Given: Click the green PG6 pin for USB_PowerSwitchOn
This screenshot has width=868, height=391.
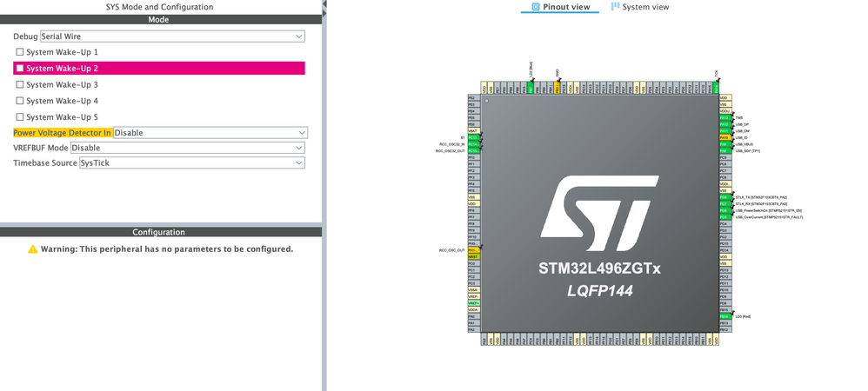Looking at the screenshot, I should pos(725,210).
